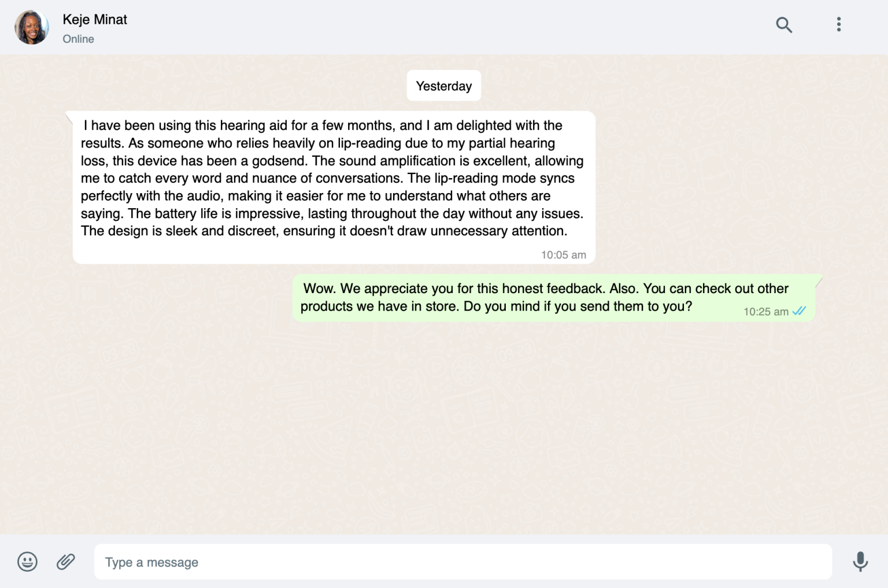The image size is (888, 588).
Task: Start voice recording with microphone icon
Action: pyautogui.click(x=860, y=561)
